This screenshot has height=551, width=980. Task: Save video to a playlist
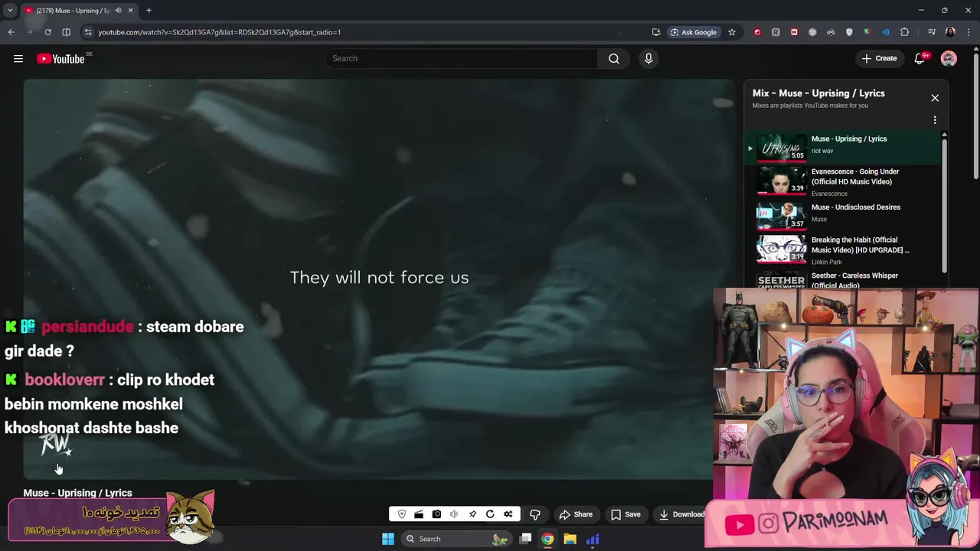point(626,514)
